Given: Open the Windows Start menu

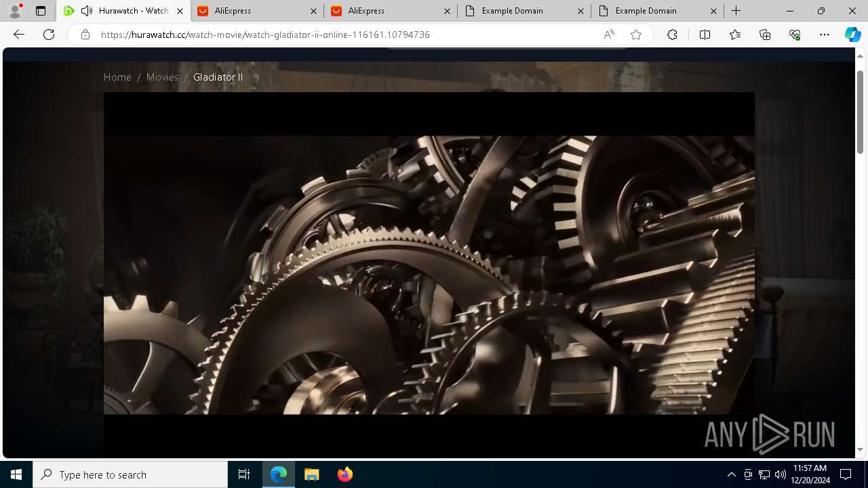Looking at the screenshot, I should [x=16, y=474].
